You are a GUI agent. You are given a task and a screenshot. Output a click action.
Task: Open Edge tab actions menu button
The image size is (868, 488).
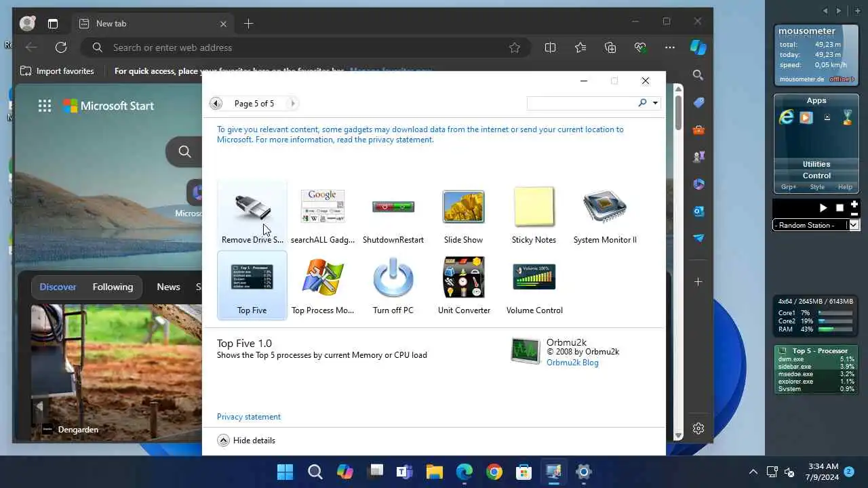pyautogui.click(x=53, y=24)
